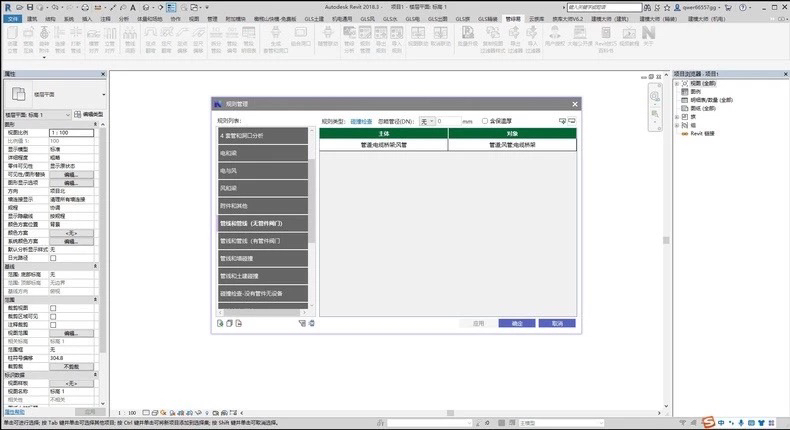Screen dimensions: 790x430
Task: Open the 忽略管径(DN) dropdown
Action: click(x=428, y=121)
